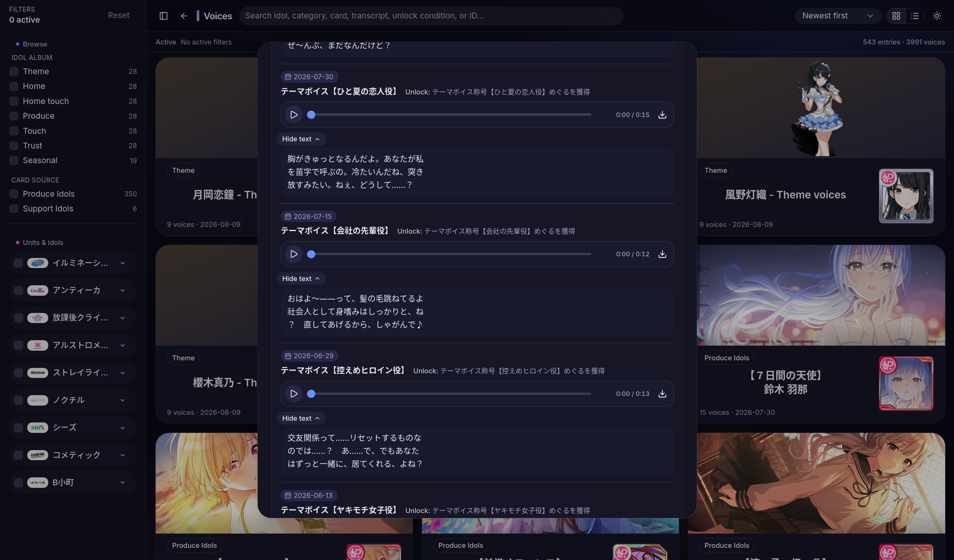954x560 pixels.
Task: Play the 控えめヒロイン役 voice clip
Action: [x=294, y=394]
